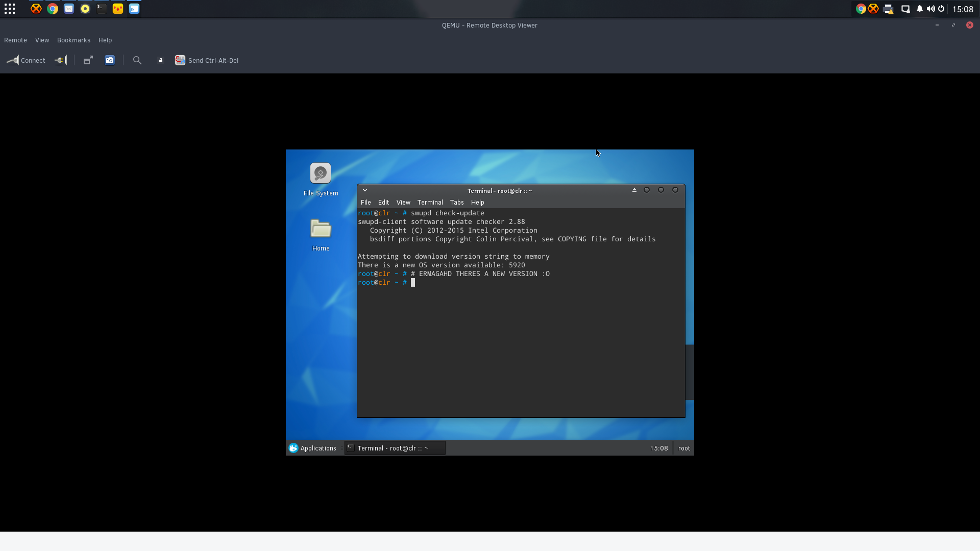Click the terminal title 'Terminal - root@clr :: ~'

coord(500,191)
